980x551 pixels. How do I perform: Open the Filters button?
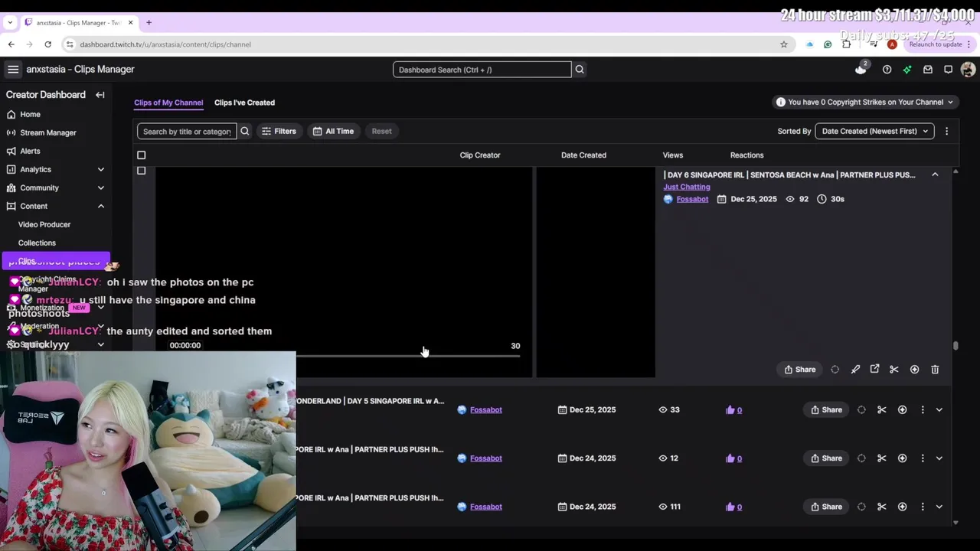279,132
